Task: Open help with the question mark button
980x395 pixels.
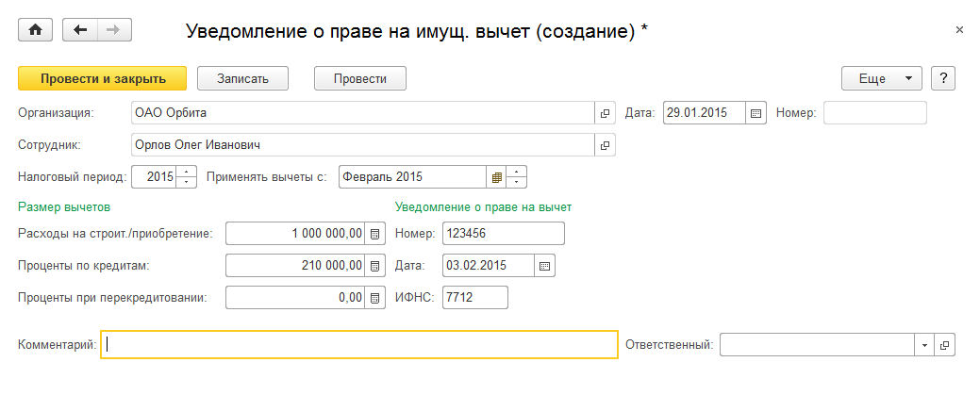Action: coord(943,78)
